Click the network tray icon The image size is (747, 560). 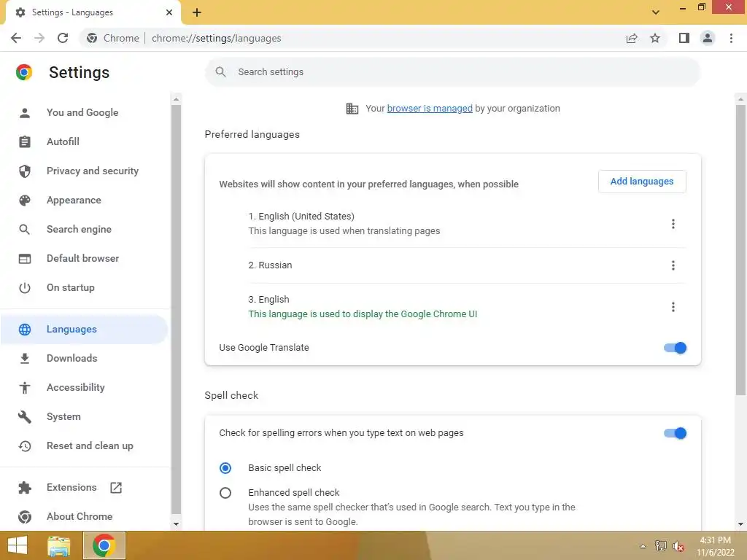[660, 545]
